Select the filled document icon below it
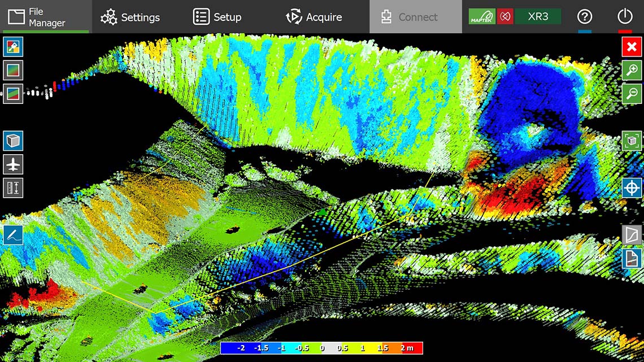This screenshot has width=644, height=362. [x=632, y=259]
